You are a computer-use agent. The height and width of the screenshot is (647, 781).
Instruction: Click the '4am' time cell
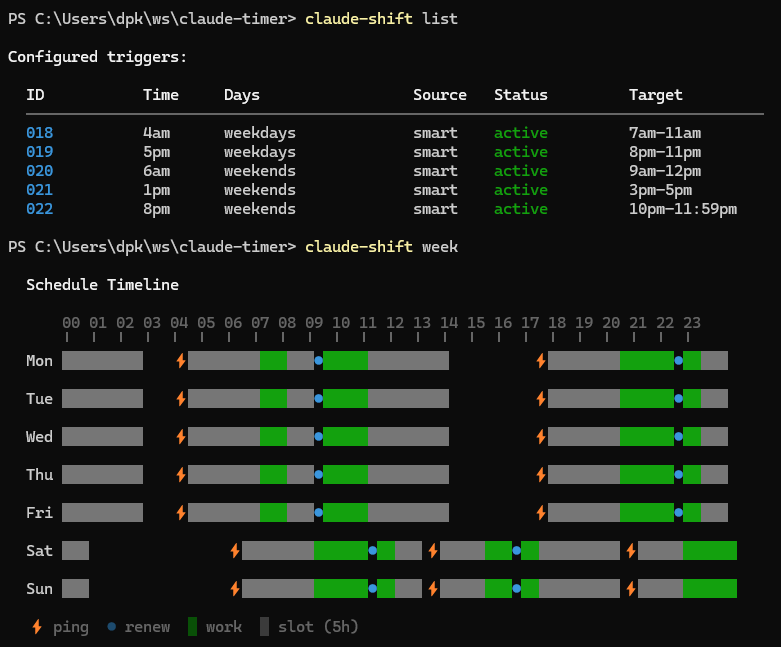tap(156, 133)
